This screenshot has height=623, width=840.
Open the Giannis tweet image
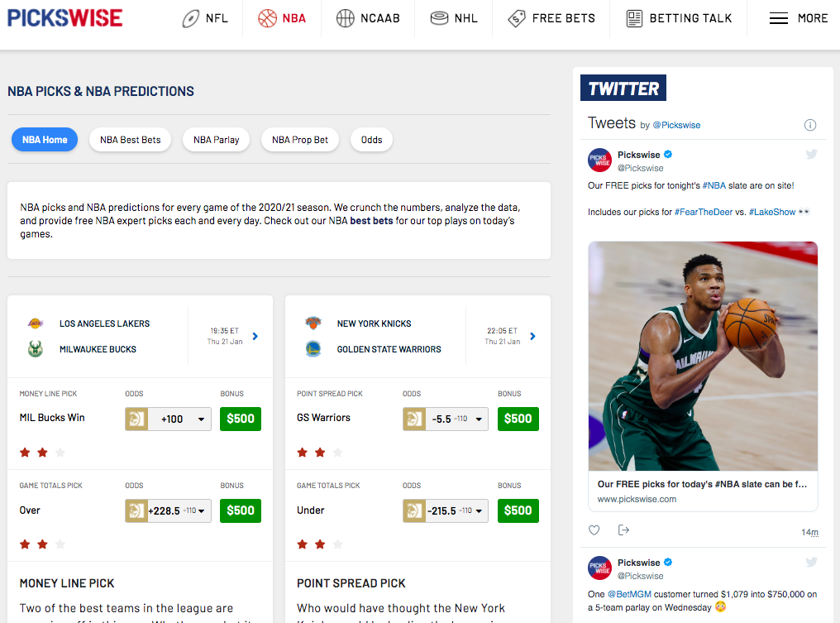point(703,356)
